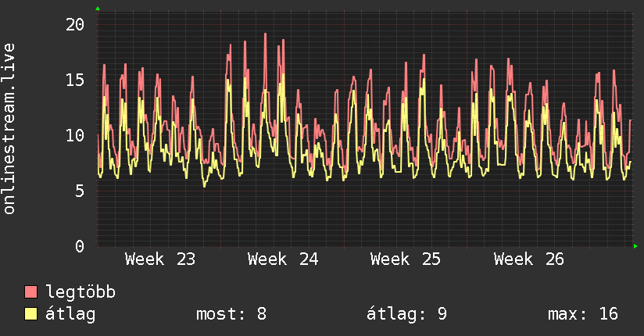
Task: Click the Week 25 axis label
Action: (x=406, y=259)
